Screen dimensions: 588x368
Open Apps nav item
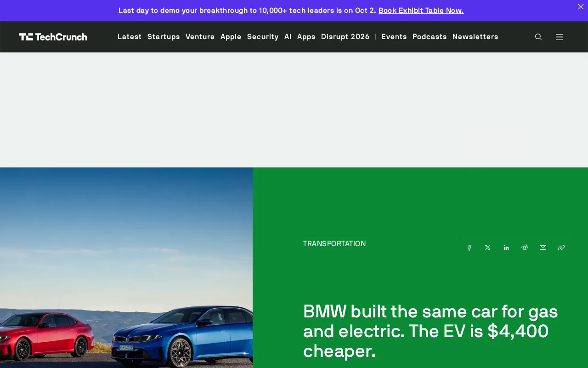pos(306,37)
